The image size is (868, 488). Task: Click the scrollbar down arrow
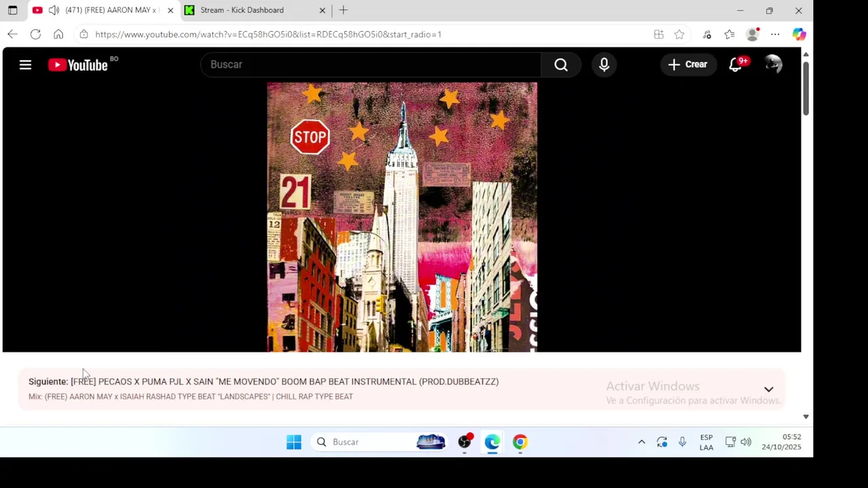[x=806, y=417]
